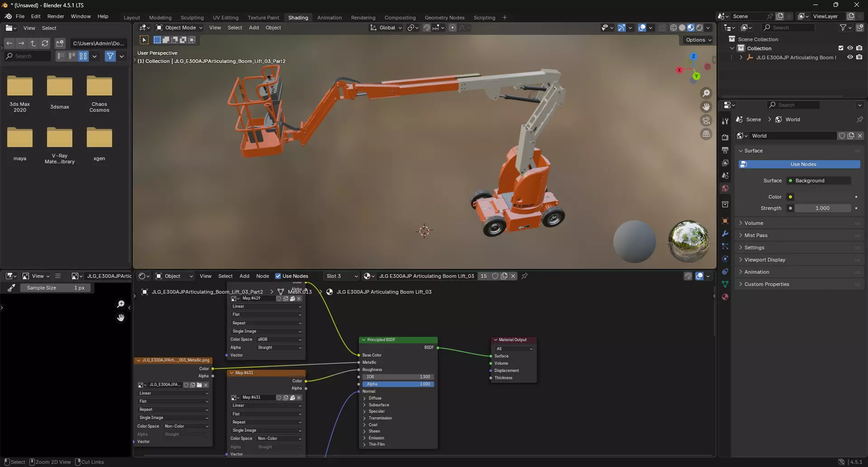The image size is (868, 467).
Task: Select wireframe viewport shading
Action: click(x=673, y=28)
